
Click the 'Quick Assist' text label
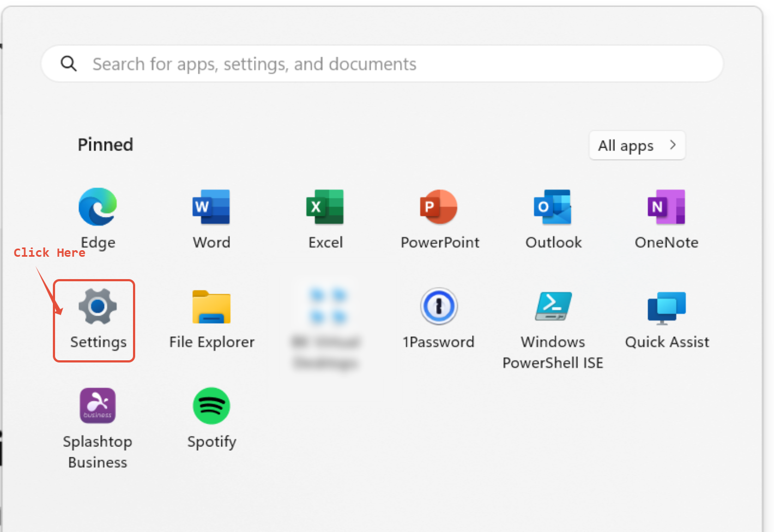[667, 342]
